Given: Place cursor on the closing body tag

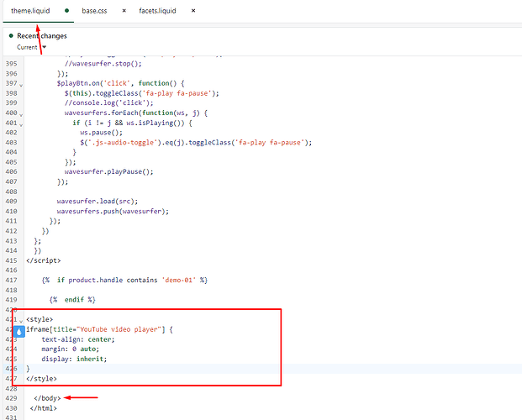Looking at the screenshot, I should point(48,397).
